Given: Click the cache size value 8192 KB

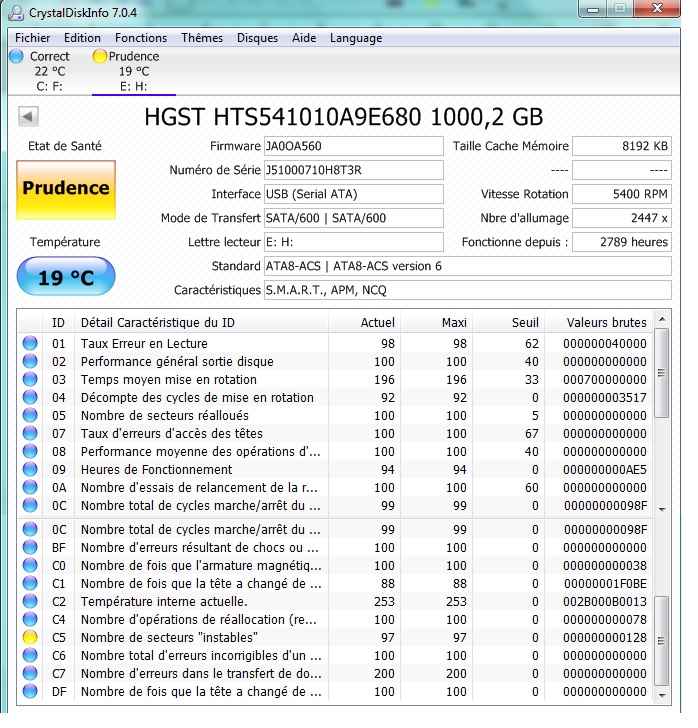Looking at the screenshot, I should 622,146.
